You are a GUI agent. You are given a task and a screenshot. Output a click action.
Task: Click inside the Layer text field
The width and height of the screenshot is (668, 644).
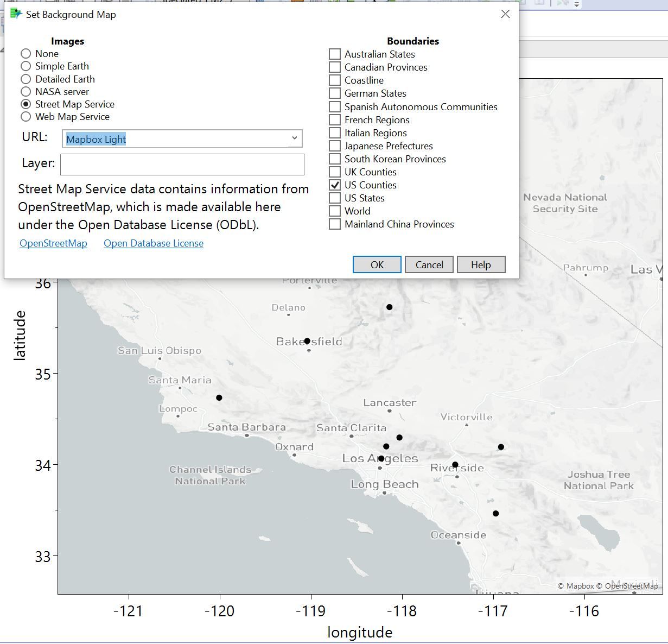click(182, 164)
